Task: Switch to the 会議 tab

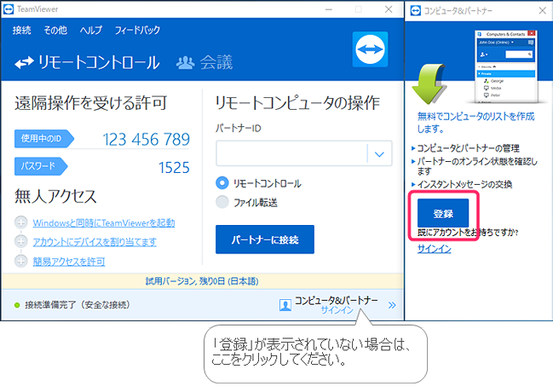Action: point(204,63)
